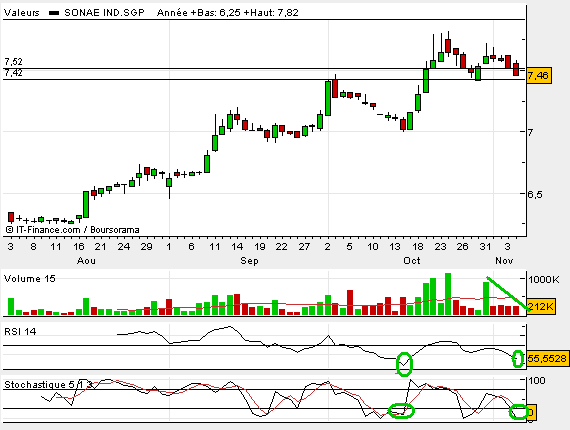Click the date label 18 on the time axis
The image size is (570, 430).
[x=418, y=247]
